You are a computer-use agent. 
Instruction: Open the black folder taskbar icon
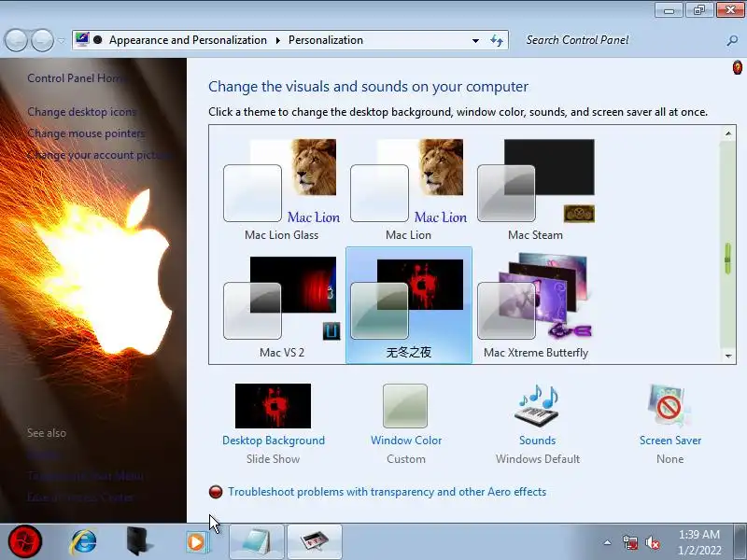point(138,542)
